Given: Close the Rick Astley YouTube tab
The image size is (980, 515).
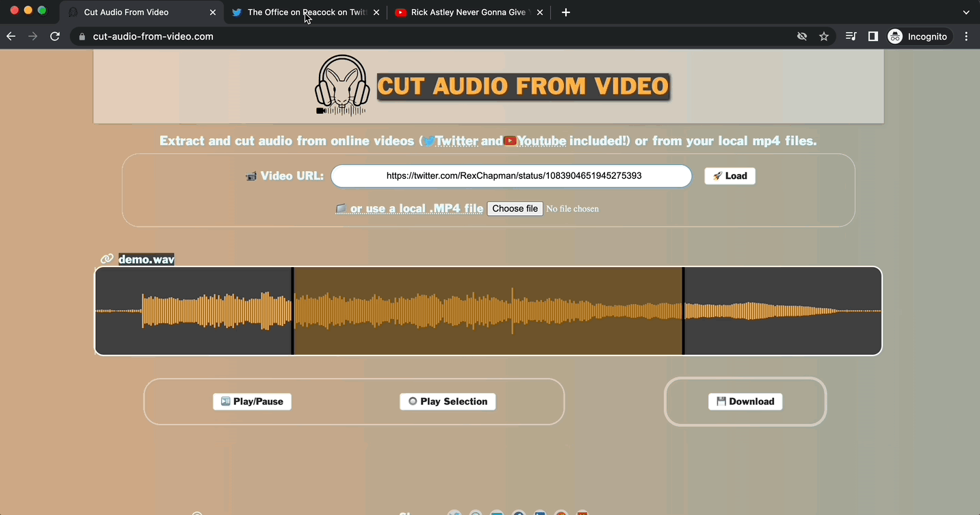Looking at the screenshot, I should click(x=540, y=12).
